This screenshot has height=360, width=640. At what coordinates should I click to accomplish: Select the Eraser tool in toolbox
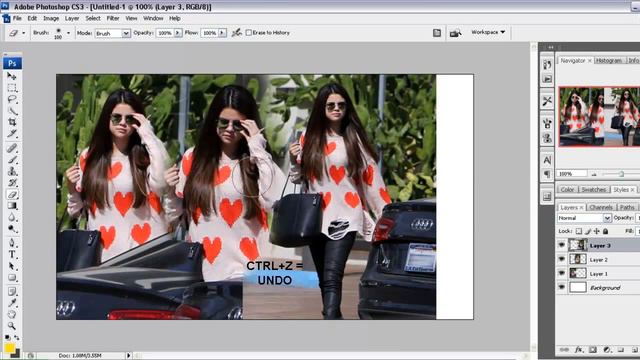pyautogui.click(x=12, y=194)
